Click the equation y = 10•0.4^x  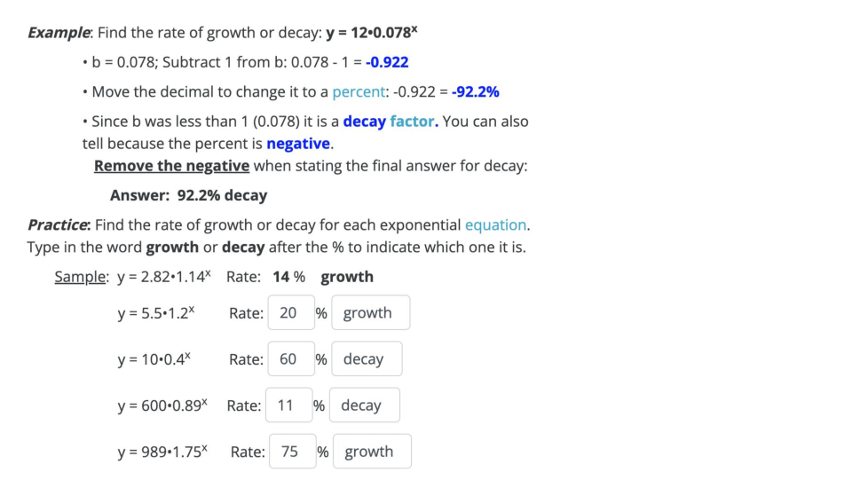click(x=154, y=359)
